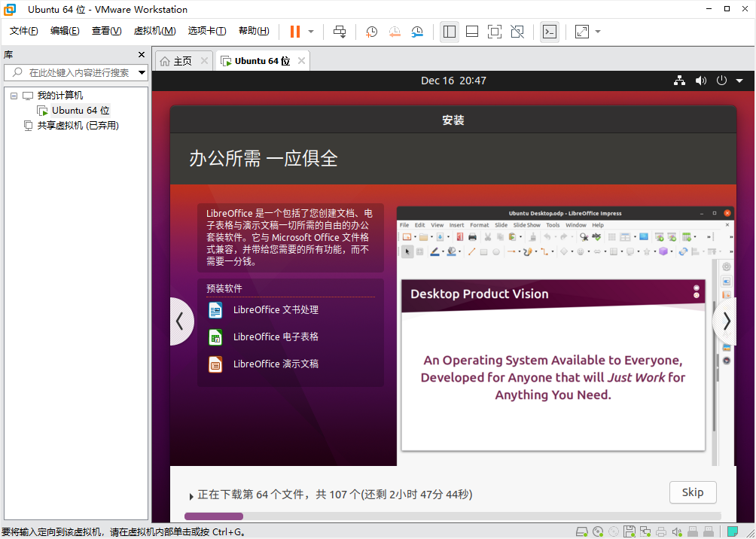Expand the download details disclosure triangle

point(192,495)
